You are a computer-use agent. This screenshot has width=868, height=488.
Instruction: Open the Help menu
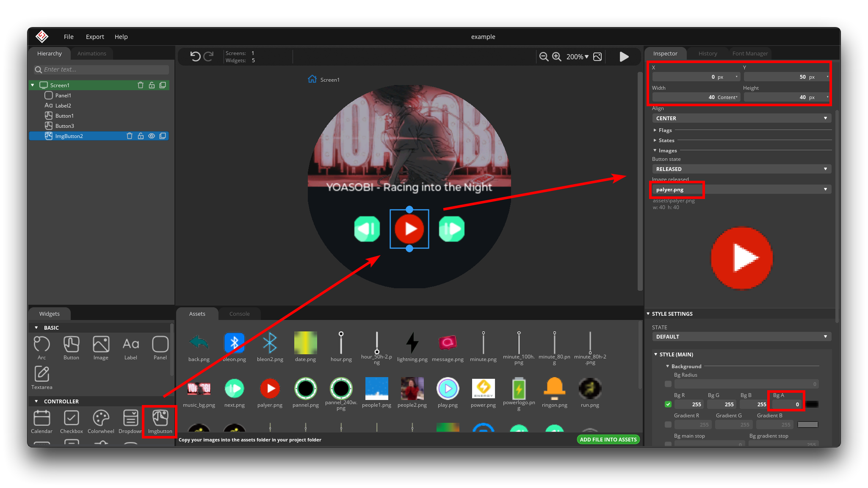pyautogui.click(x=121, y=37)
